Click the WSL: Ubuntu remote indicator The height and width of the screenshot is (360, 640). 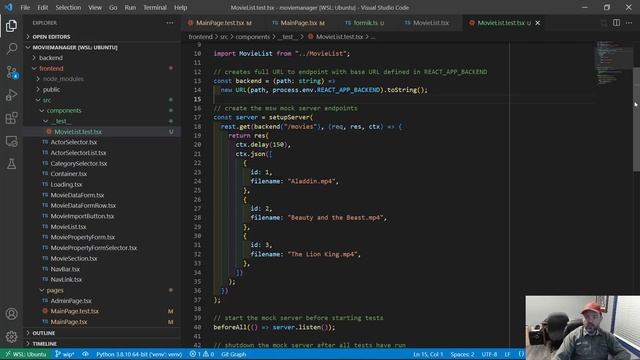26,354
